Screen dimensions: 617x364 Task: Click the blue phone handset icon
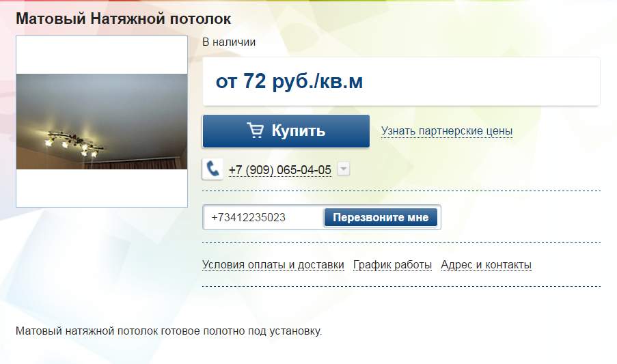[212, 169]
